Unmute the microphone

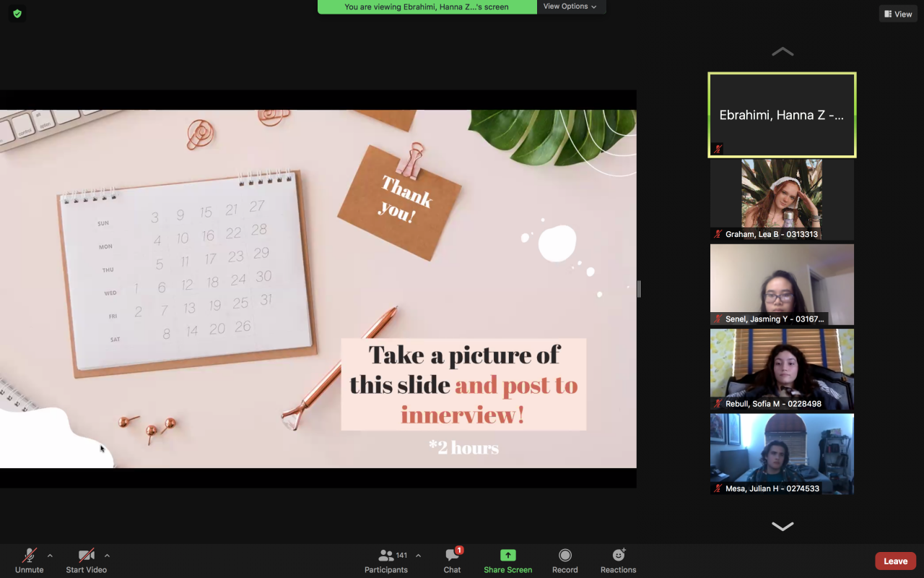coord(30,560)
